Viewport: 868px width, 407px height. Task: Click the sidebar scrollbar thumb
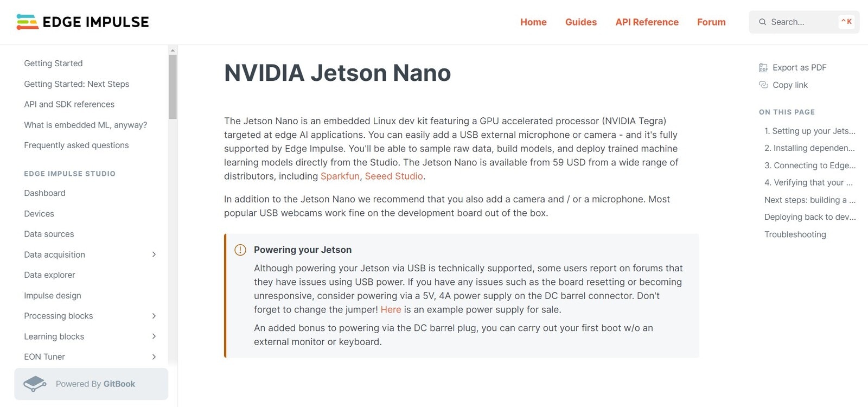click(173, 87)
